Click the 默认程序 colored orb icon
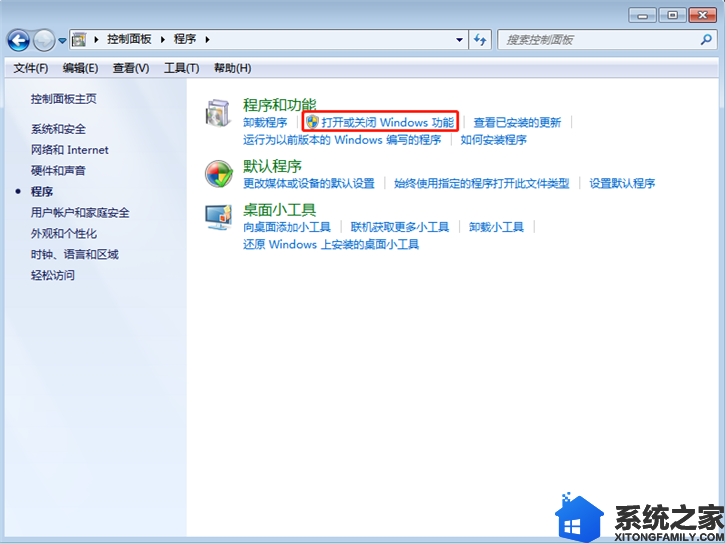Screen dimensions: 725x543 219,174
